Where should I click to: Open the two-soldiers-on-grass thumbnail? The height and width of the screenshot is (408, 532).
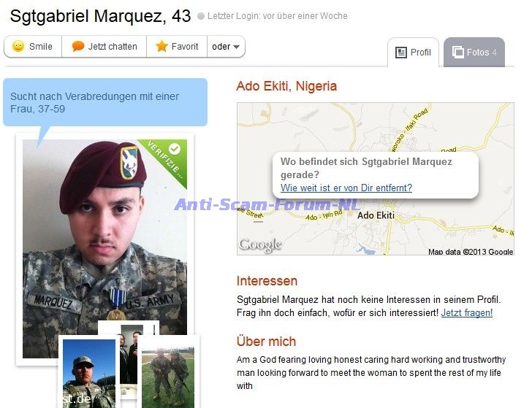[x=168, y=376]
